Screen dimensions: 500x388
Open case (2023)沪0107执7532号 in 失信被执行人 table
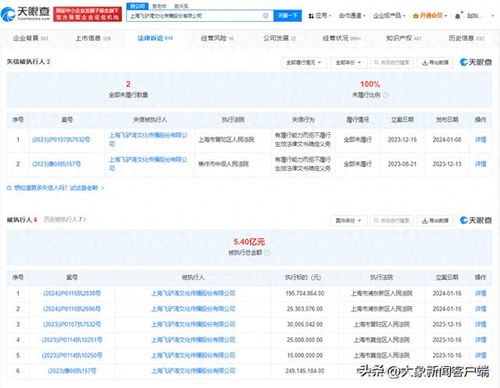(61, 140)
